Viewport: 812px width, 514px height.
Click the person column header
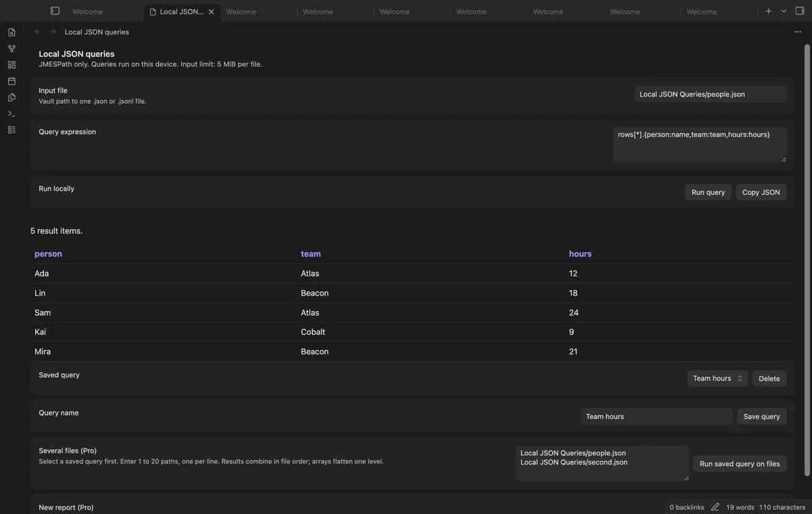(48, 254)
